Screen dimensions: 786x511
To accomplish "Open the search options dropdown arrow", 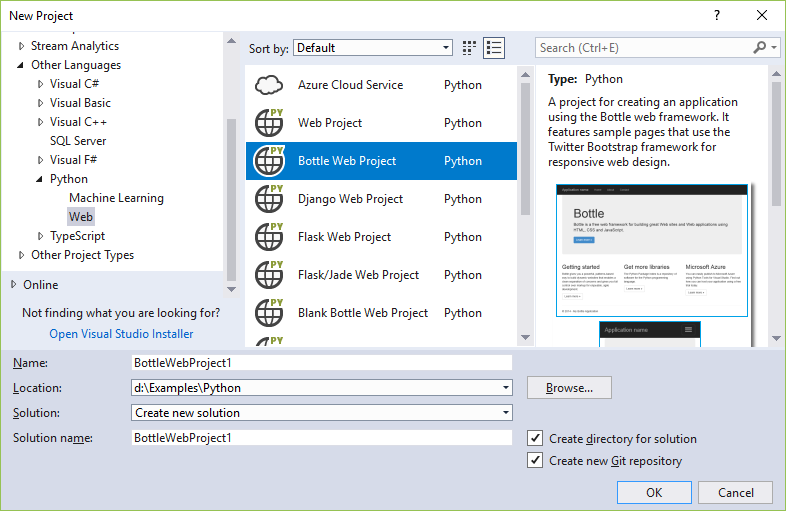I will tap(774, 48).
